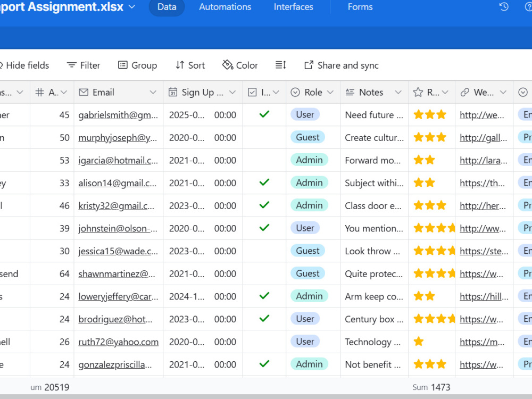Switch to the Data tab

click(167, 7)
